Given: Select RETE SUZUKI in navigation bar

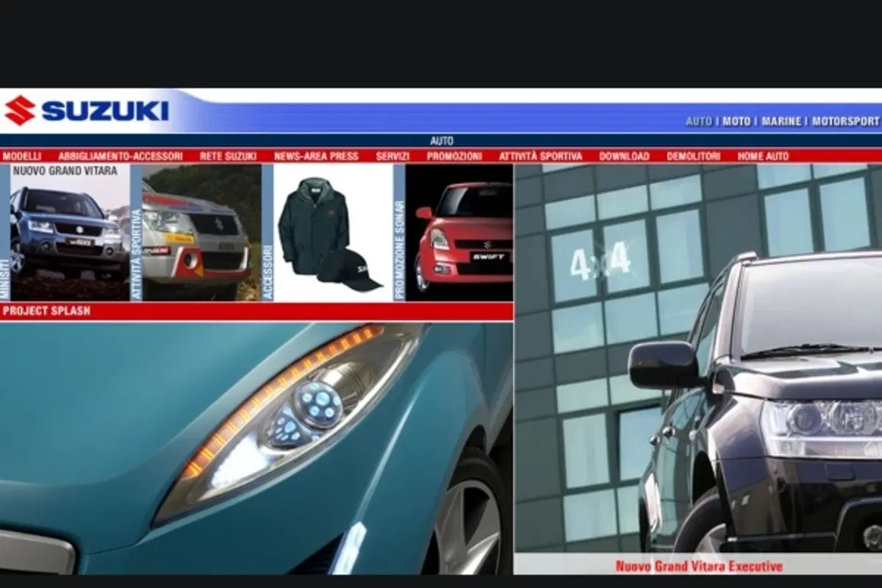Looking at the screenshot, I should coord(228,156).
